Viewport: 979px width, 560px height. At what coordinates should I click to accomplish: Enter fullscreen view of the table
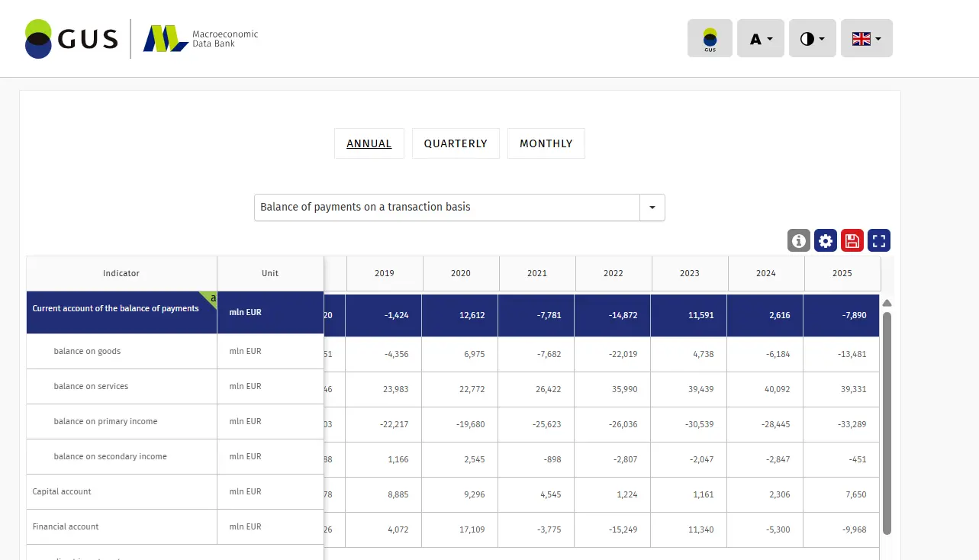pos(879,241)
